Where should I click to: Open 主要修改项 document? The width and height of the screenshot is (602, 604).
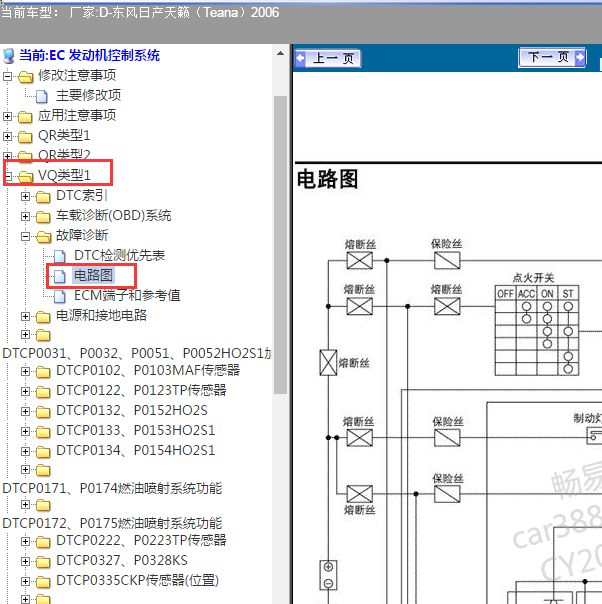(x=88, y=95)
